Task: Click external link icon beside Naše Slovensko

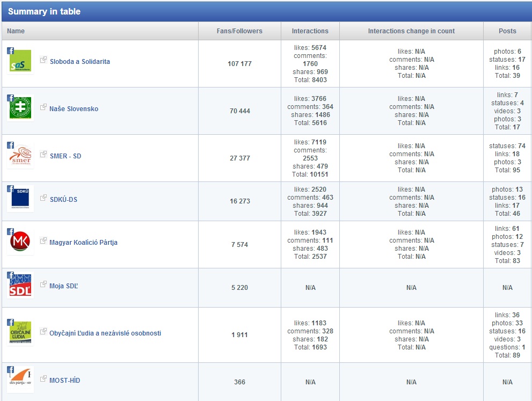Action: click(x=43, y=107)
